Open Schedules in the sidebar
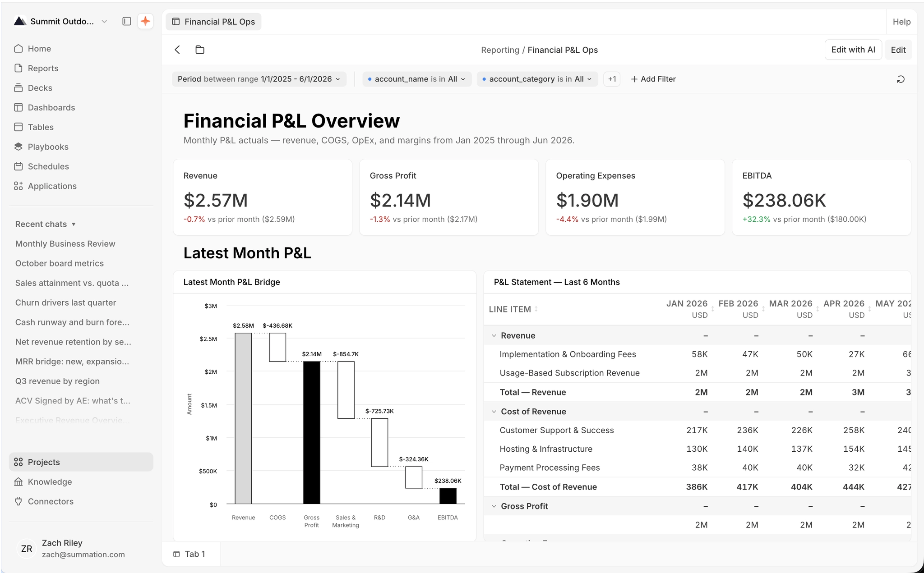Viewport: 924px width, 573px height. point(81,166)
